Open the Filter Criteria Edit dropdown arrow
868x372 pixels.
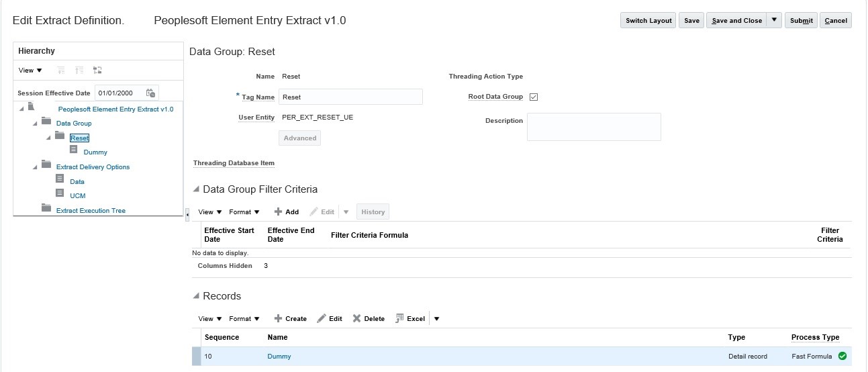pos(346,212)
